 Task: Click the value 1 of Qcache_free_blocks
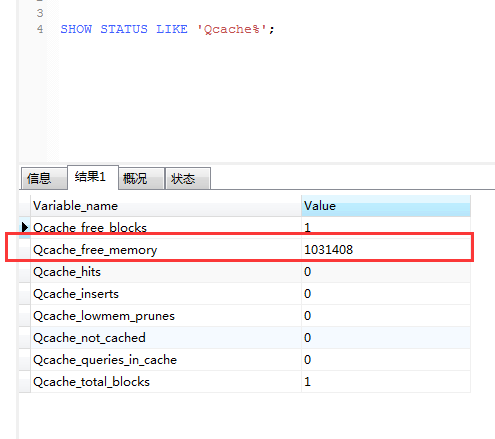386,227
